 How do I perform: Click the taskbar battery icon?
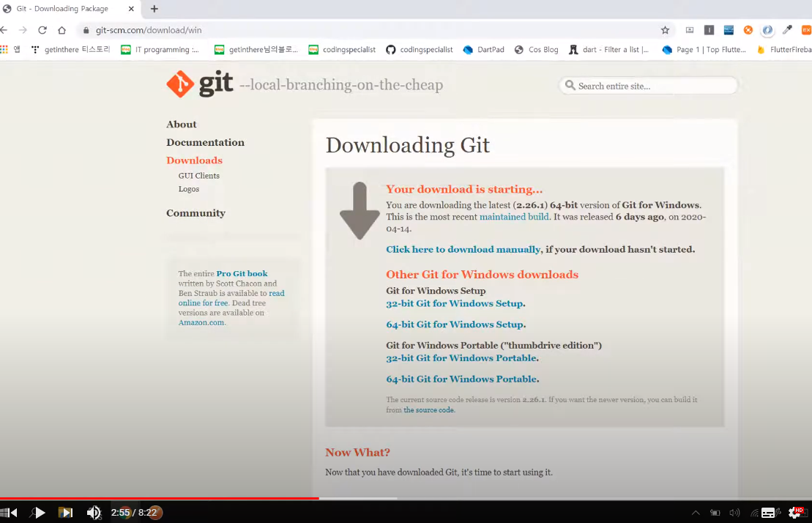715,513
